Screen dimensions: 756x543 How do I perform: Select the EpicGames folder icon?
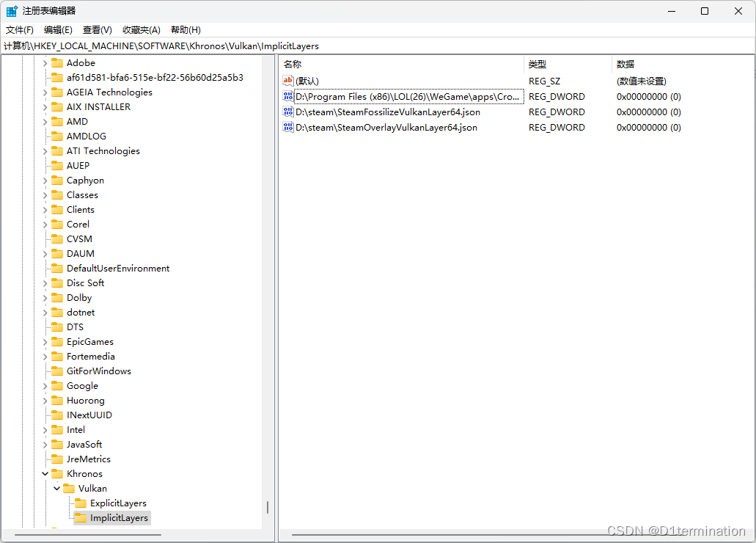click(57, 342)
